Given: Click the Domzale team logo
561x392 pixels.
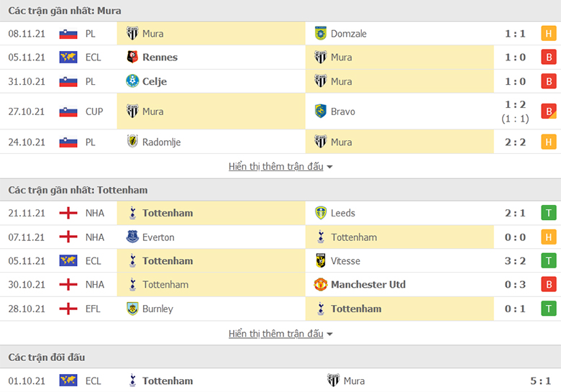Looking at the screenshot, I should [321, 33].
